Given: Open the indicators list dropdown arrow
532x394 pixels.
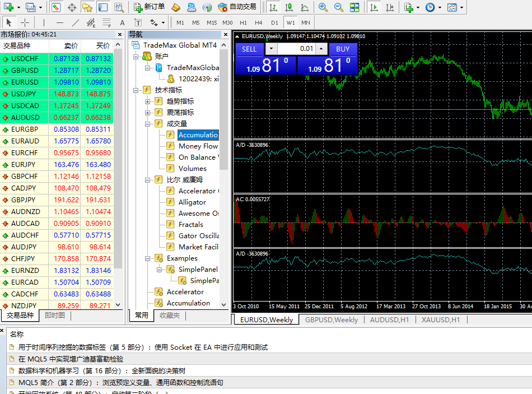Looking at the screenshot, I should [418, 7].
